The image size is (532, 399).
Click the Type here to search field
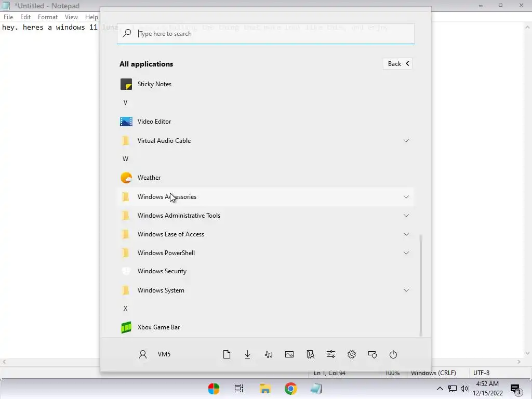point(265,34)
